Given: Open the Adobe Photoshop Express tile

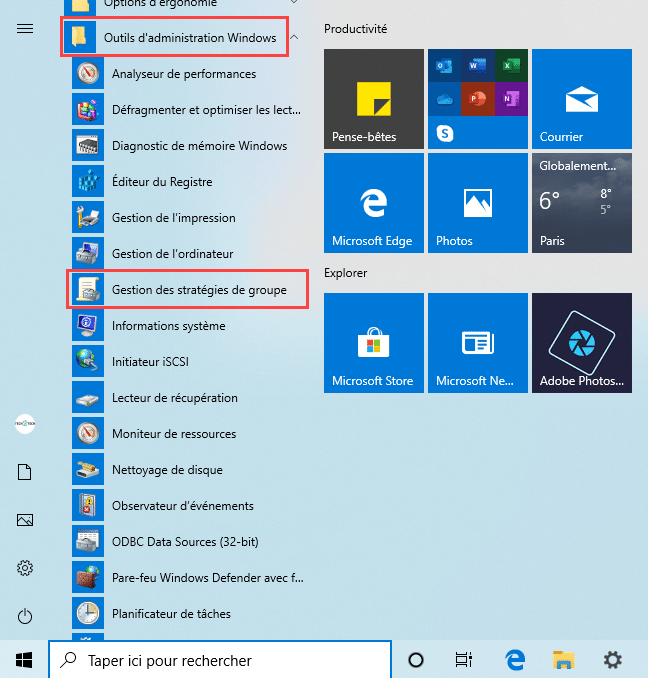Looking at the screenshot, I should 582,343.
